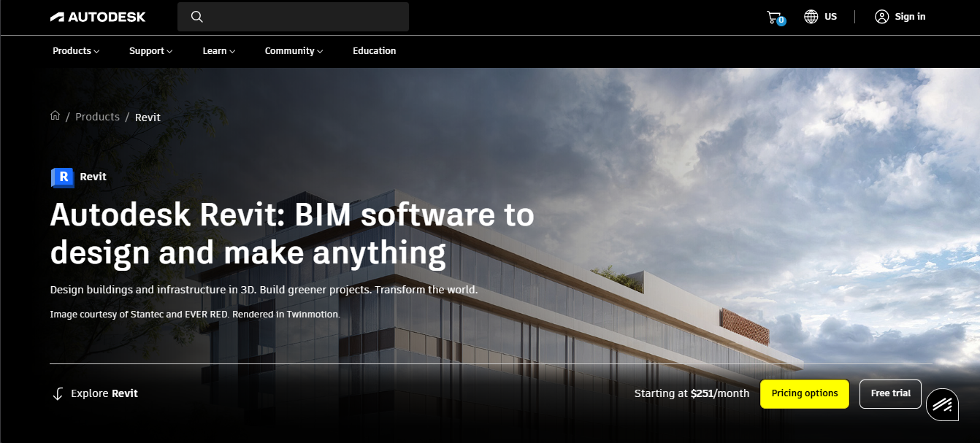The image size is (980, 443).
Task: Click the cart item count badge
Action: click(x=781, y=21)
